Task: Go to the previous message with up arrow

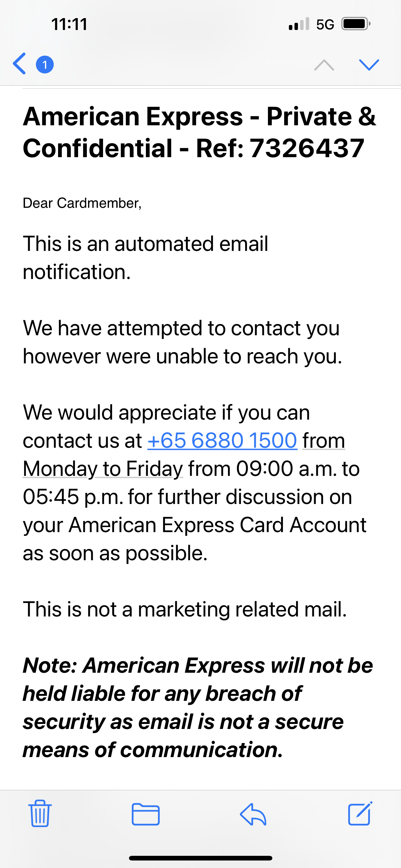Action: 324,65
